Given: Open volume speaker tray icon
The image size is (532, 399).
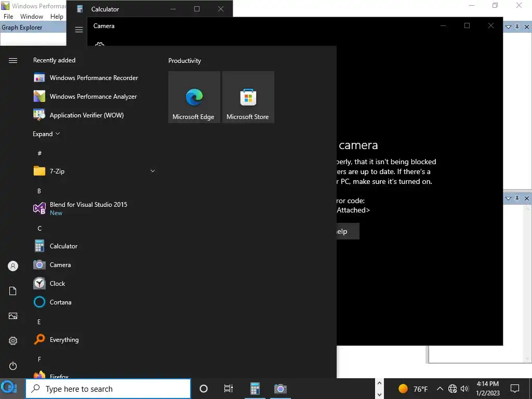Looking at the screenshot, I should (464, 389).
